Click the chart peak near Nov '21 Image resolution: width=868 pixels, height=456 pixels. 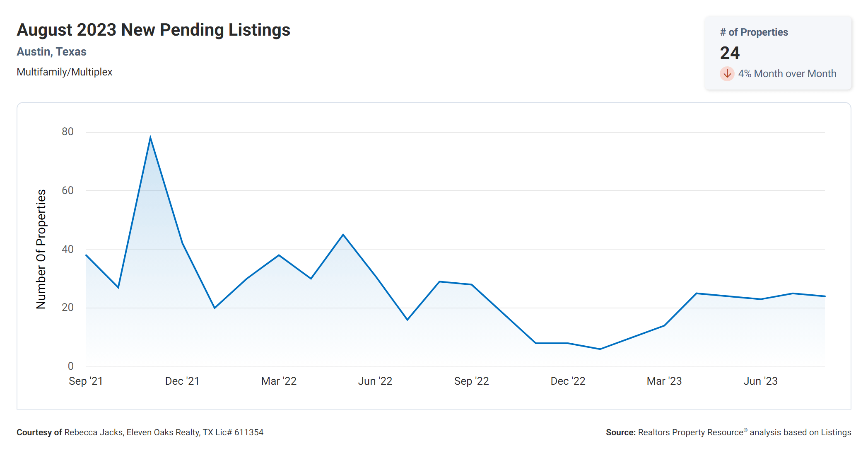150,137
